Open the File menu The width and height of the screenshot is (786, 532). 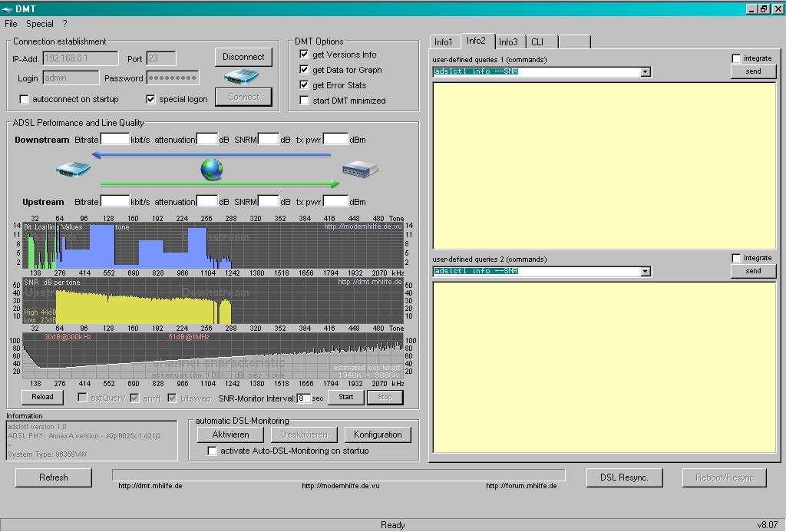point(11,24)
